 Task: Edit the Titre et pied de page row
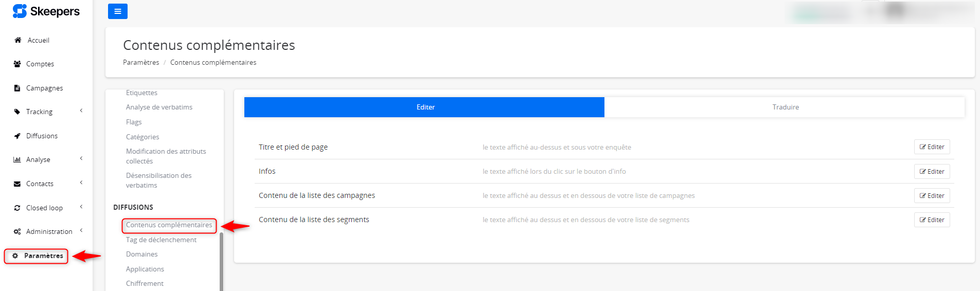(x=932, y=147)
